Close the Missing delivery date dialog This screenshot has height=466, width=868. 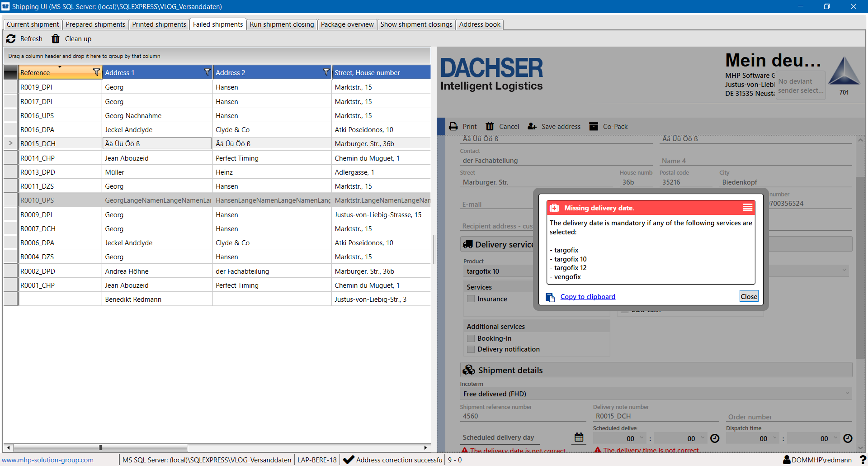[749, 297]
